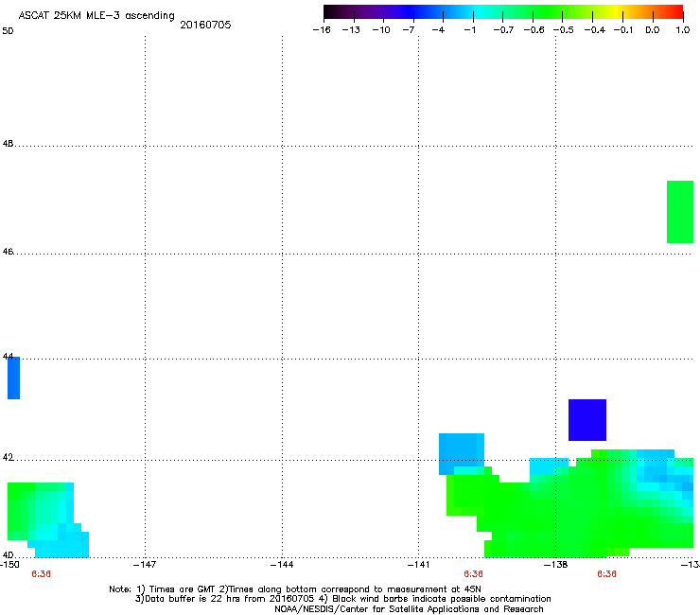Viewport: 700px width, 615px height.
Task: Click the title 'ASCAT 25KM MLE-3 ascending'
Action: [96, 16]
